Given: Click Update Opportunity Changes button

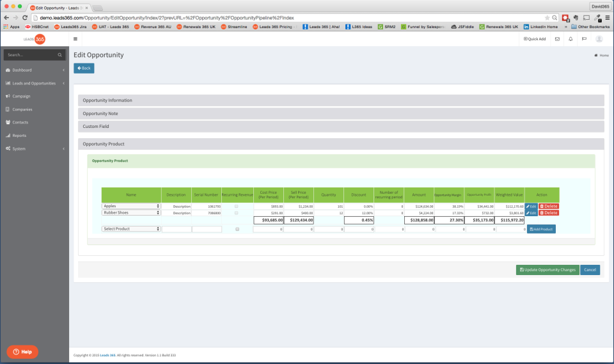Looking at the screenshot, I should point(547,269).
